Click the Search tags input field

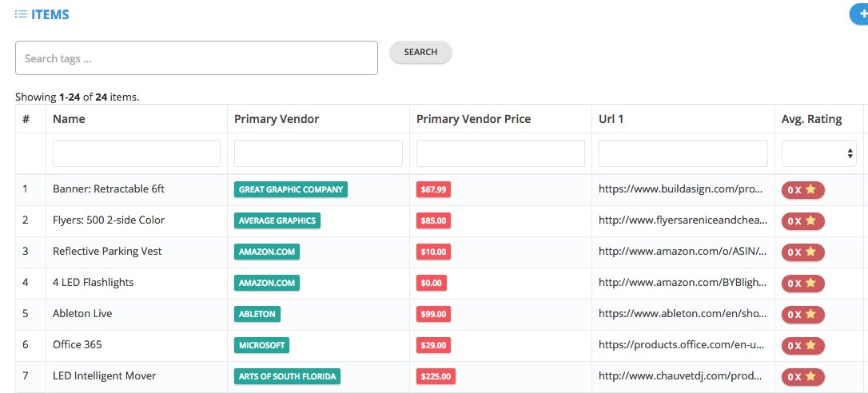coord(197,58)
